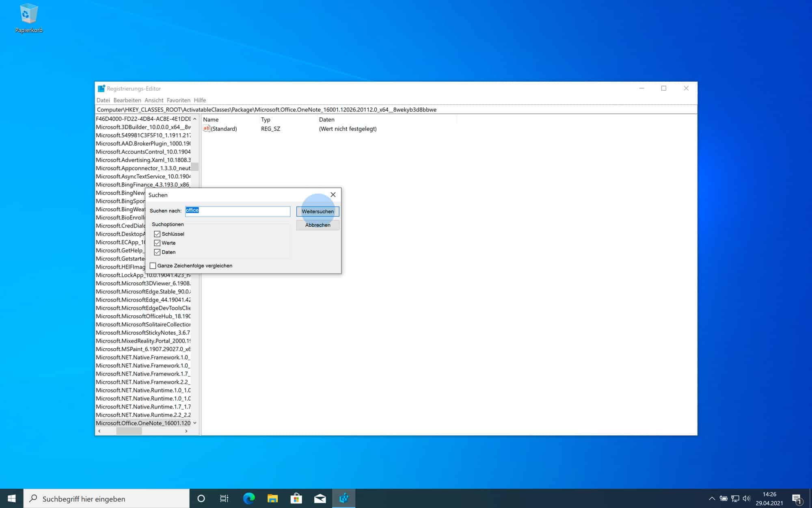The image size is (812, 508).
Task: Enable Ganze Zeichenfolge vergleichen
Action: pyautogui.click(x=153, y=265)
